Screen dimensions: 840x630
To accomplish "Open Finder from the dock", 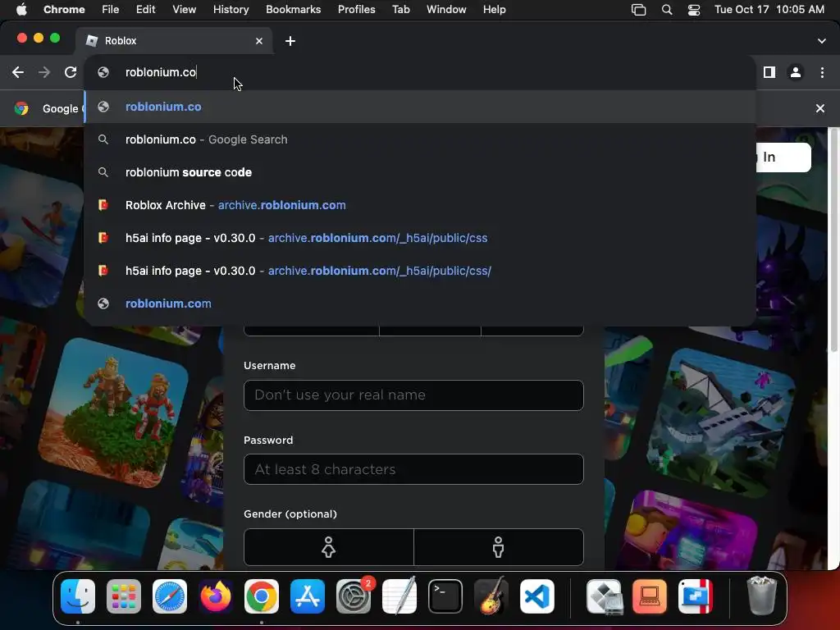I will 78,596.
